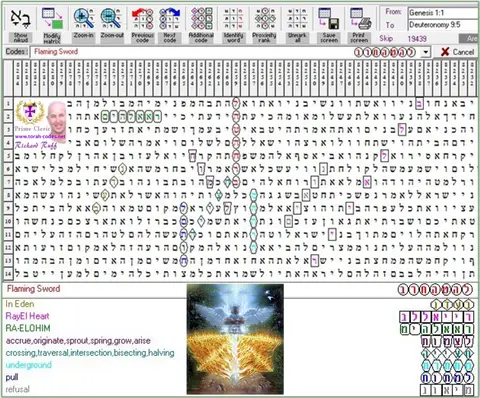Click the Show nikud icon

point(21,19)
